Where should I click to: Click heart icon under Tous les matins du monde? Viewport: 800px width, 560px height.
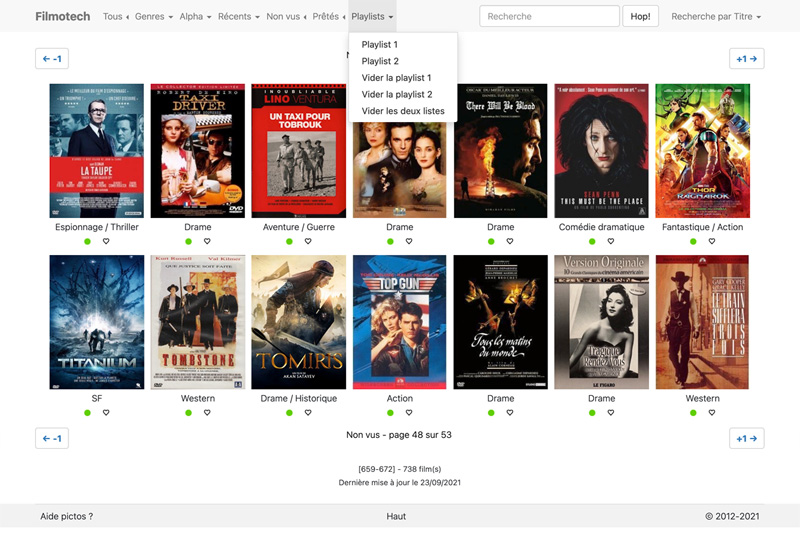(510, 413)
